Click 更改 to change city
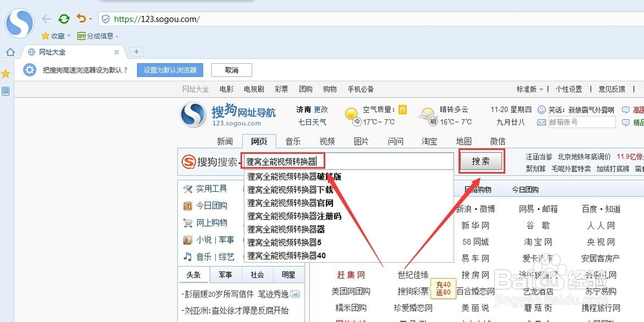 click(321, 109)
